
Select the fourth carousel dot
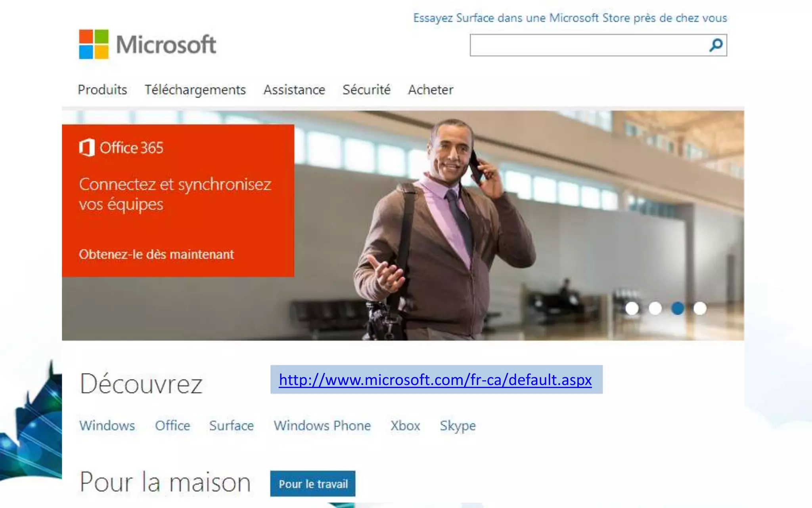pos(700,308)
